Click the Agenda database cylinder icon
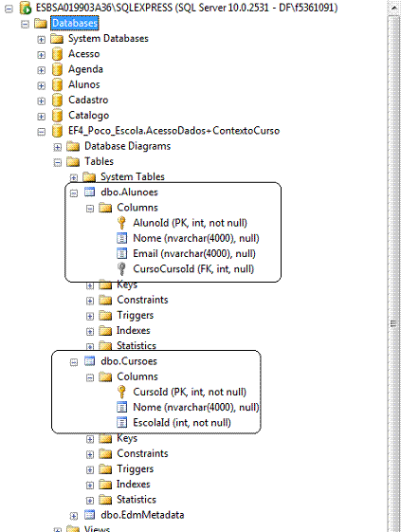This screenshot has width=401, height=532. [57, 69]
